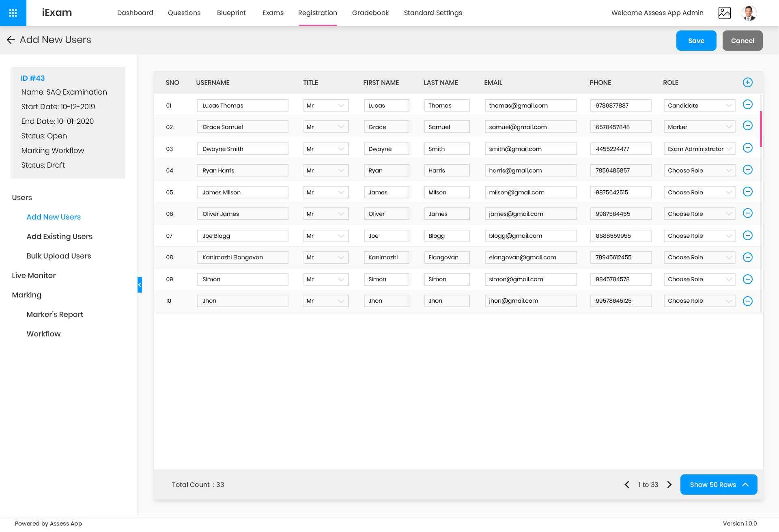Collapse the left sidebar panel
The image size is (779, 532).
coord(140,284)
